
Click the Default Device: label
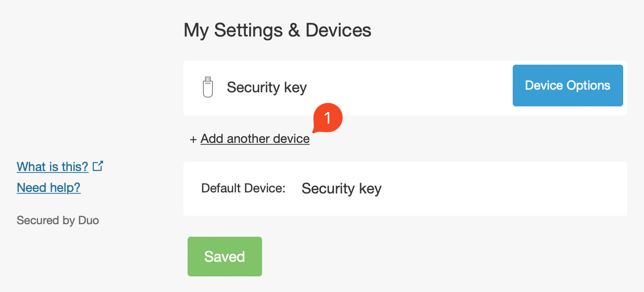point(243,188)
